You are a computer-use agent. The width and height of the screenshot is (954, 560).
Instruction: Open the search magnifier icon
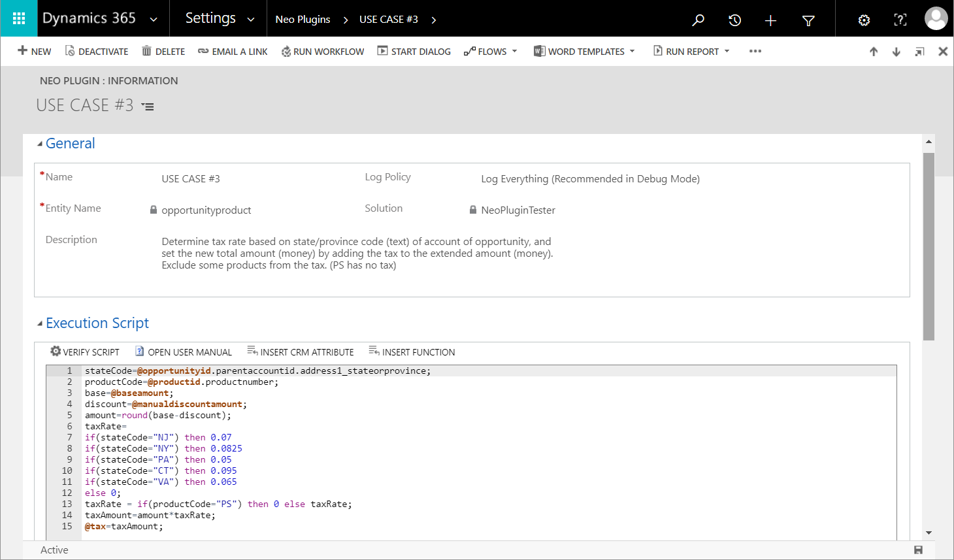[698, 20]
